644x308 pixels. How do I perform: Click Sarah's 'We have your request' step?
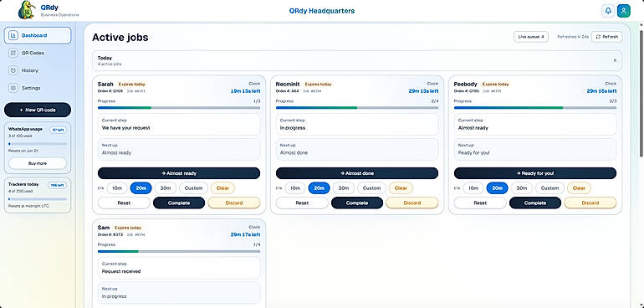pyautogui.click(x=179, y=124)
